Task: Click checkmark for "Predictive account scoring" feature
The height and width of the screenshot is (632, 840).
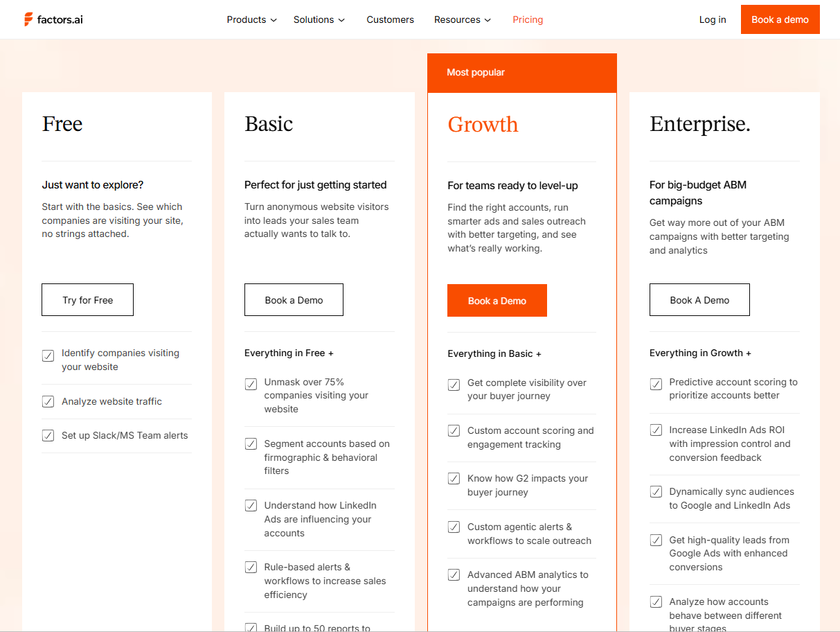Action: [x=656, y=383]
